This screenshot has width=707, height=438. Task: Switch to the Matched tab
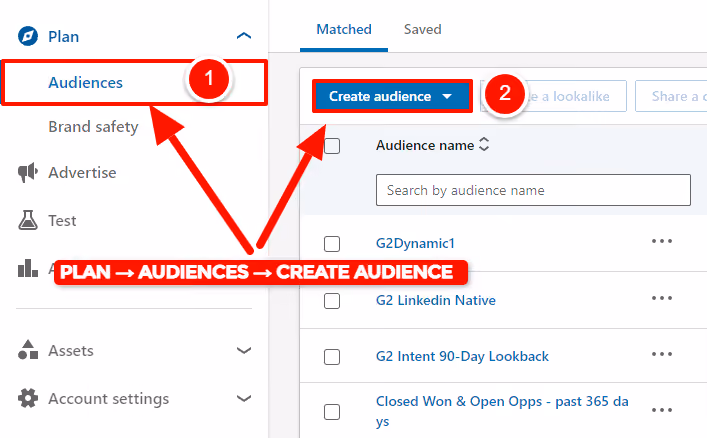[x=344, y=30]
